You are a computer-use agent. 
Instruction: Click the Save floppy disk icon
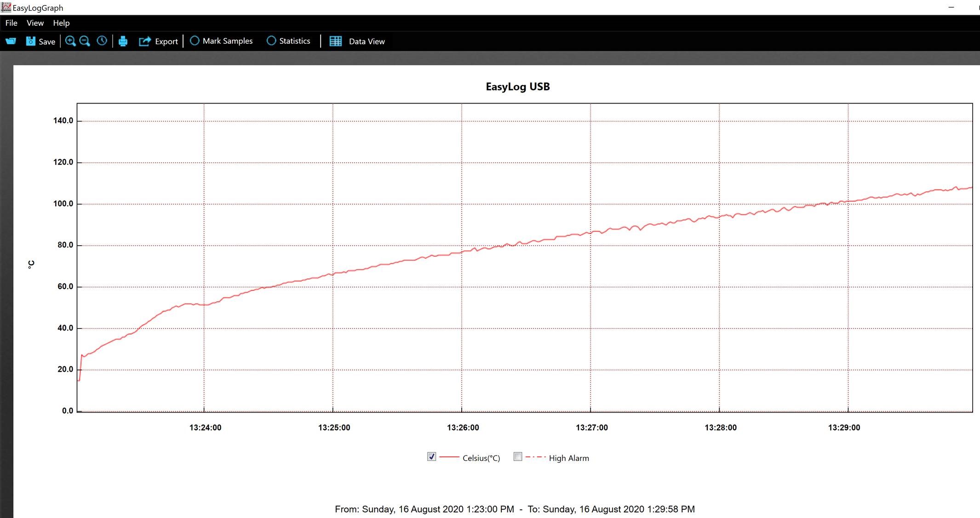click(x=30, y=41)
